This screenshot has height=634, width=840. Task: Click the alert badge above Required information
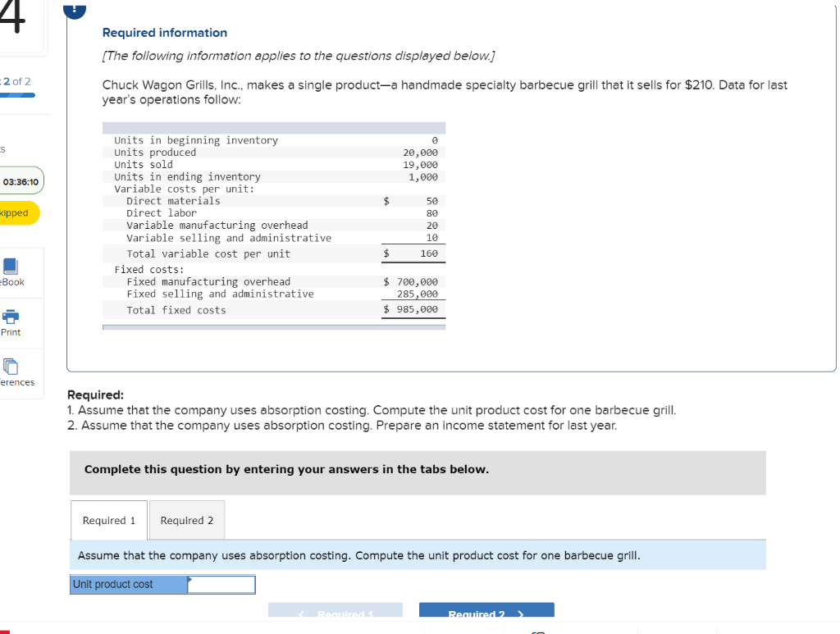pos(75,10)
